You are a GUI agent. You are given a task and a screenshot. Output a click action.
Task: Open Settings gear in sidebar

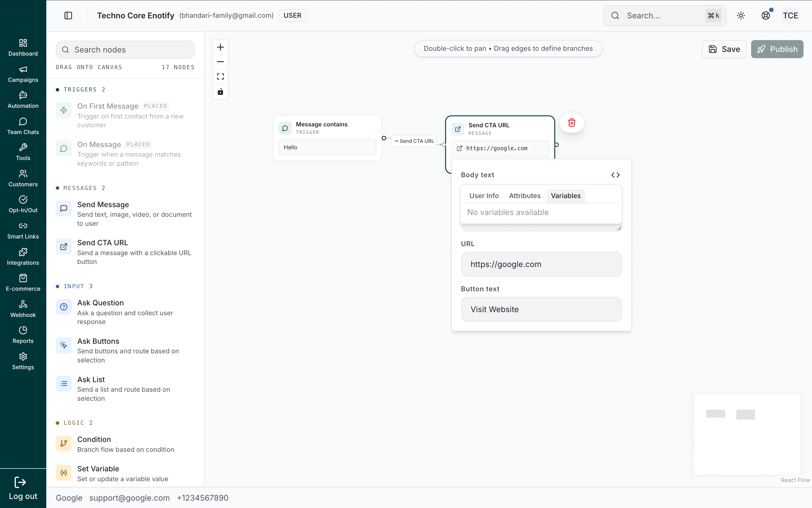tap(23, 356)
